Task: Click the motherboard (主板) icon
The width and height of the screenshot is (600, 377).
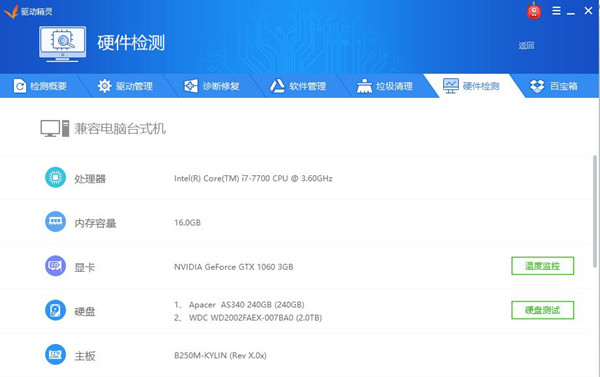Action: click(55, 354)
